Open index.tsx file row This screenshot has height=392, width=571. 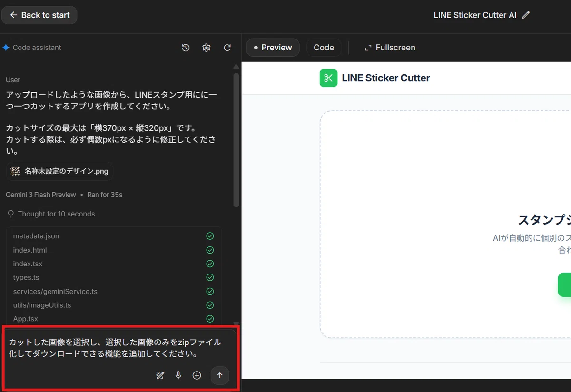pos(114,264)
